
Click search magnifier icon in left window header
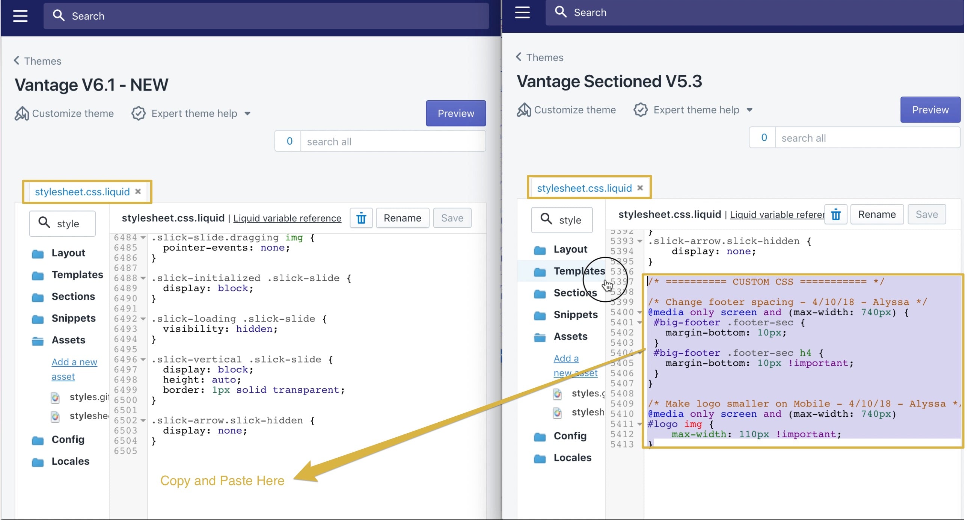pos(59,16)
